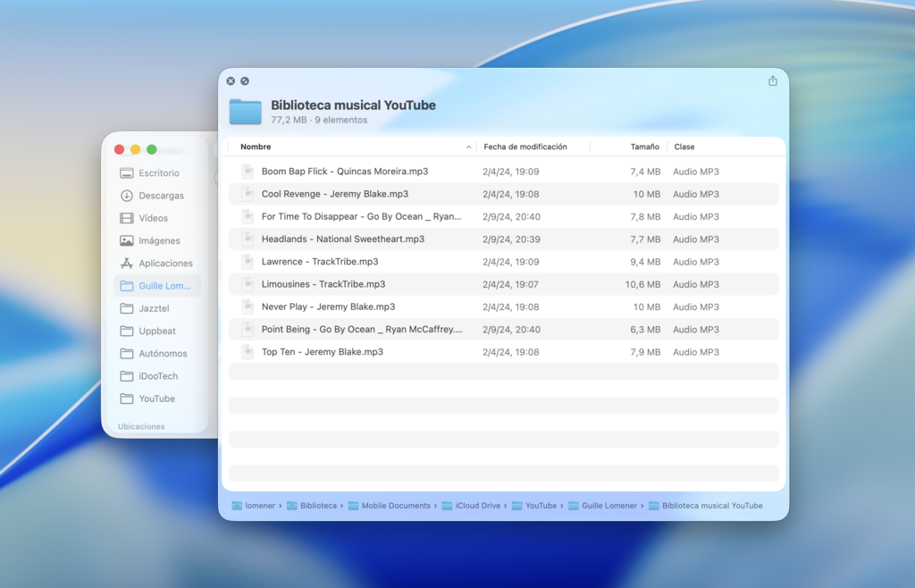This screenshot has width=915, height=588.
Task: Click Biblioteca musical YouTube in path bar
Action: (x=706, y=506)
